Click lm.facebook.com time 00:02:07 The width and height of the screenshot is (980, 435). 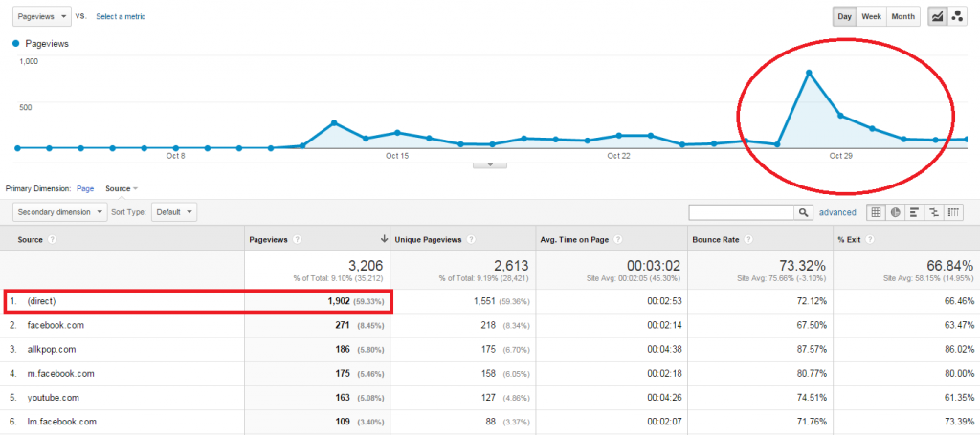[x=664, y=422]
